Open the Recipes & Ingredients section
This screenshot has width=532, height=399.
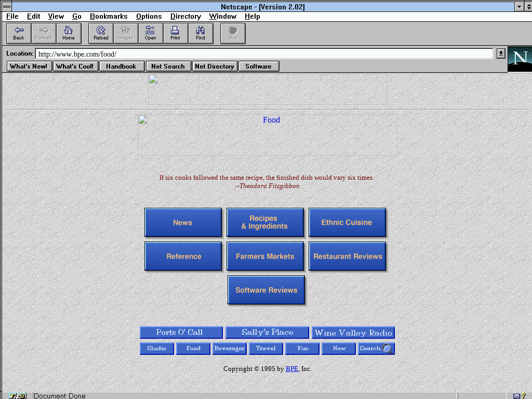click(265, 222)
